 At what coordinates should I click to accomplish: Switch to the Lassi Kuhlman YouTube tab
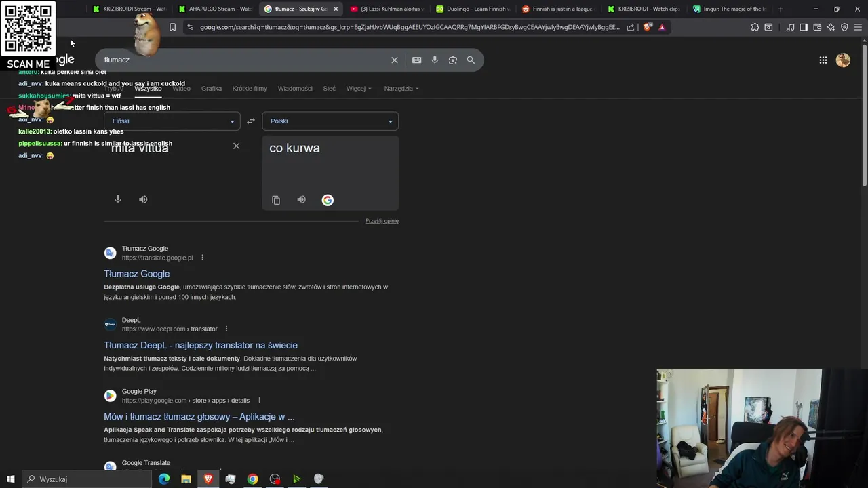pos(387,9)
